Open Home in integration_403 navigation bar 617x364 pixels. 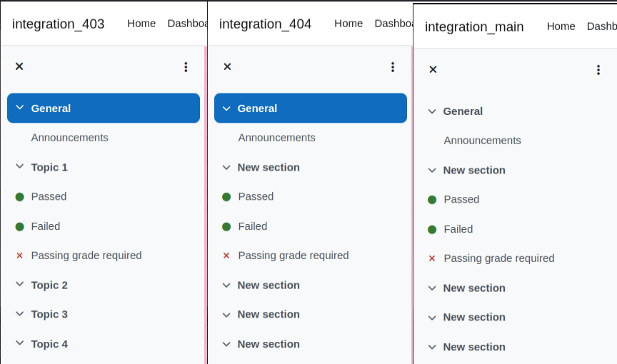pyautogui.click(x=141, y=24)
